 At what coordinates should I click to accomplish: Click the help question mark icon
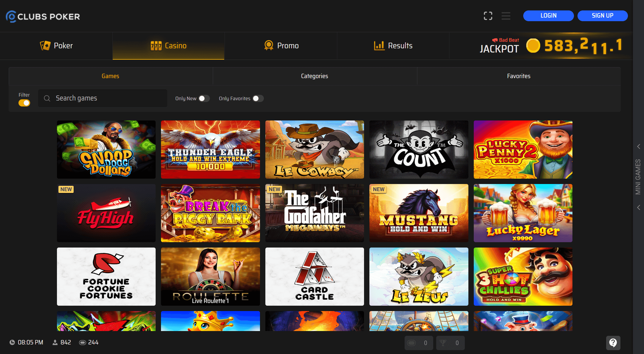tap(613, 343)
